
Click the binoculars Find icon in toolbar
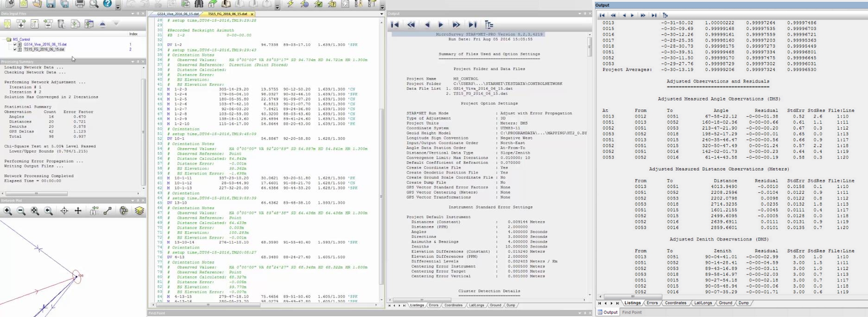199,4
